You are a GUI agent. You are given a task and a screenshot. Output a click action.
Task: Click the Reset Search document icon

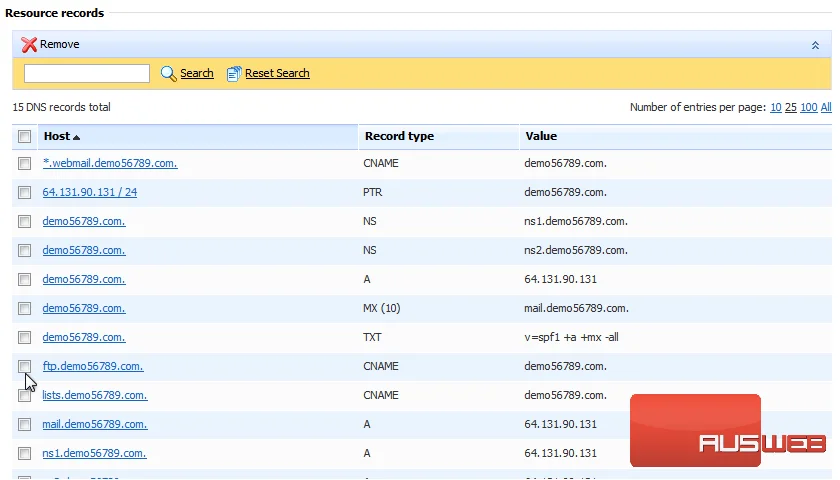pos(234,73)
